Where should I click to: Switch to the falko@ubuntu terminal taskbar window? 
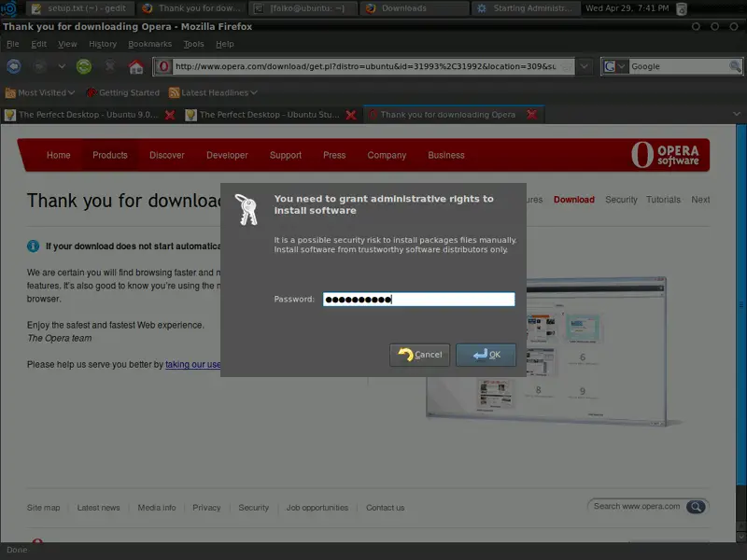(302, 8)
